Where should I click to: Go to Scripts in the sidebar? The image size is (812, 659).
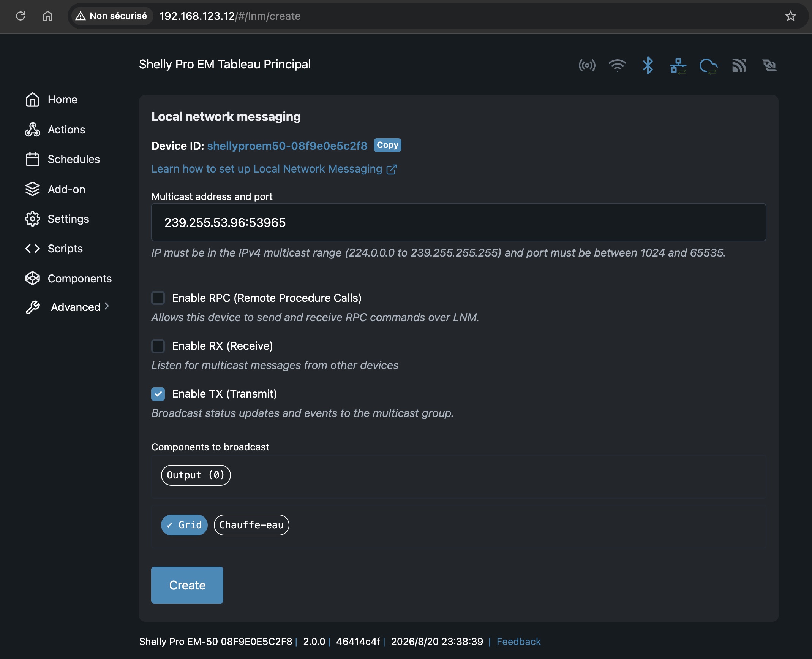[x=65, y=249]
